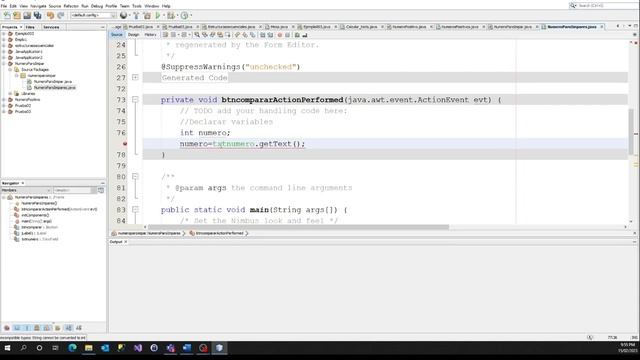
Task: Click first filter icon at Navigator bottom
Action: (7, 328)
